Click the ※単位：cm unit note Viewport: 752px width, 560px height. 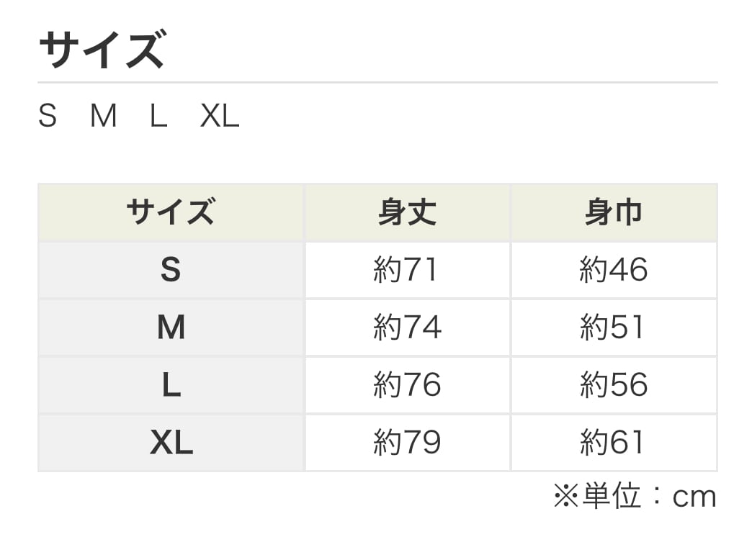(635, 497)
